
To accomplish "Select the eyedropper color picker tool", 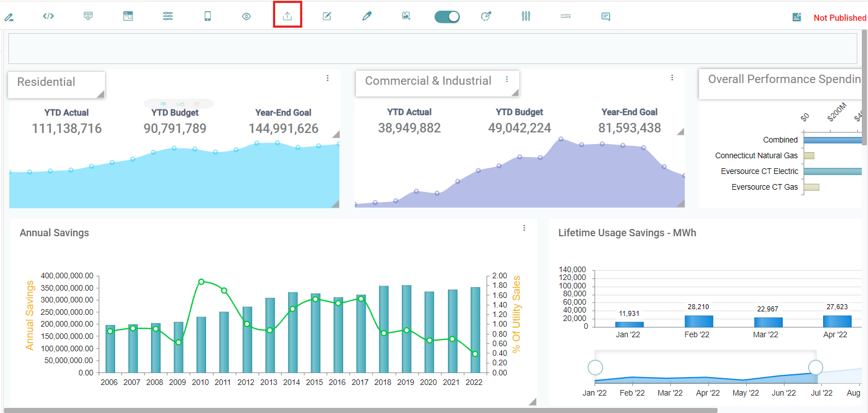I will click(367, 16).
